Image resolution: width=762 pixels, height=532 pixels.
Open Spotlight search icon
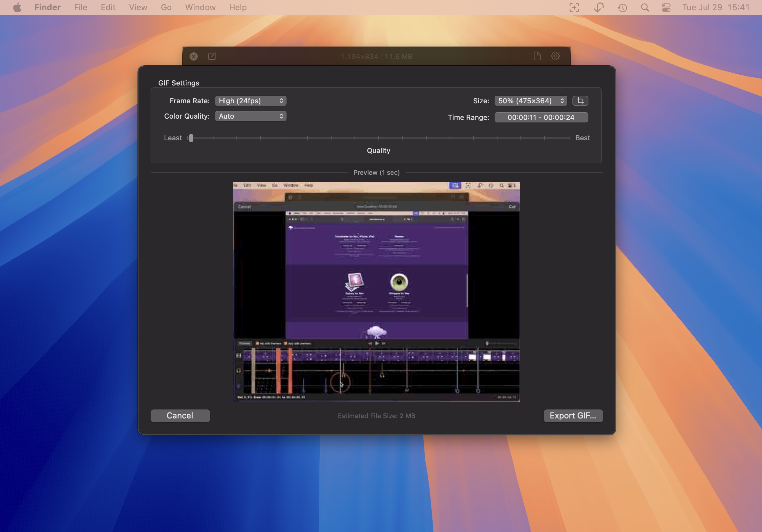coord(645,7)
